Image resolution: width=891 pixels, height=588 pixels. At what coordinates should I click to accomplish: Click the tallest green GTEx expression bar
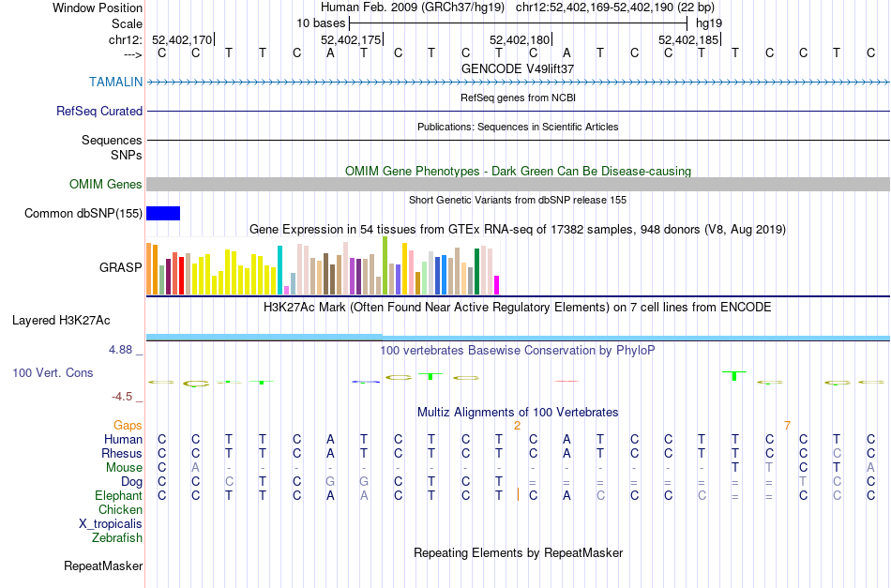pyautogui.click(x=385, y=265)
